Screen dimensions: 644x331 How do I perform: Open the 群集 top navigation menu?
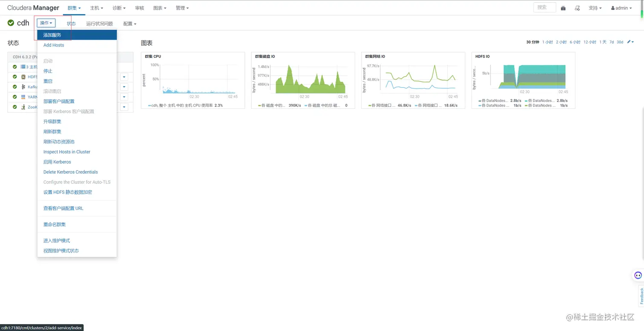tap(74, 8)
